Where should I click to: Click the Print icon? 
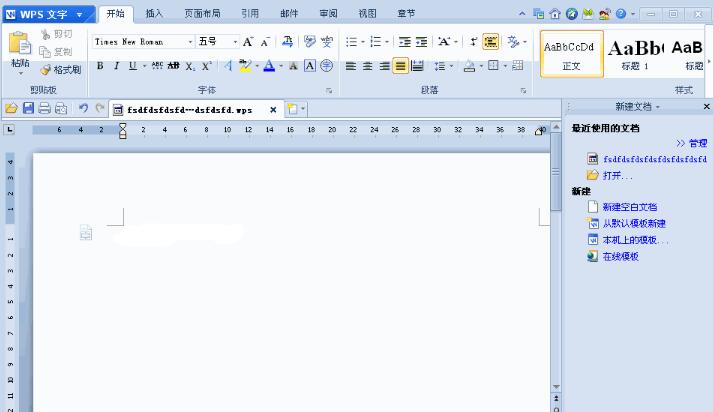(45, 108)
